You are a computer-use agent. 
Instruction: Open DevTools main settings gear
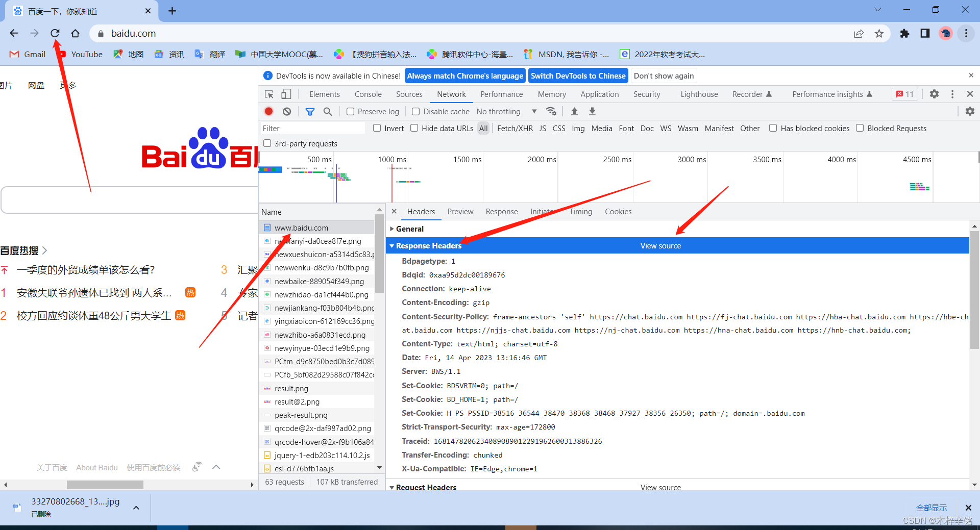tap(934, 94)
